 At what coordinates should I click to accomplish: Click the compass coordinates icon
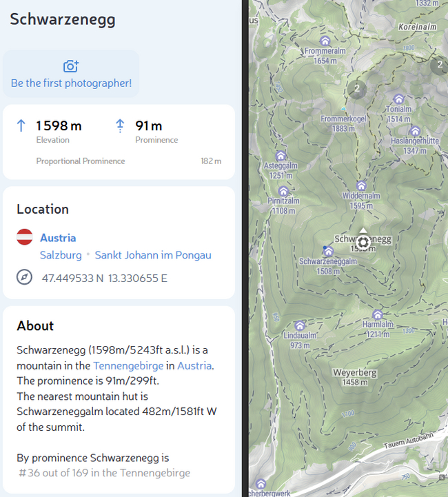coord(24,277)
